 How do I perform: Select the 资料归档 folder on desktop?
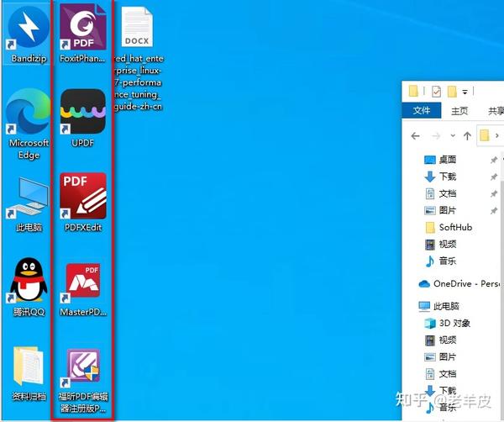pos(29,373)
